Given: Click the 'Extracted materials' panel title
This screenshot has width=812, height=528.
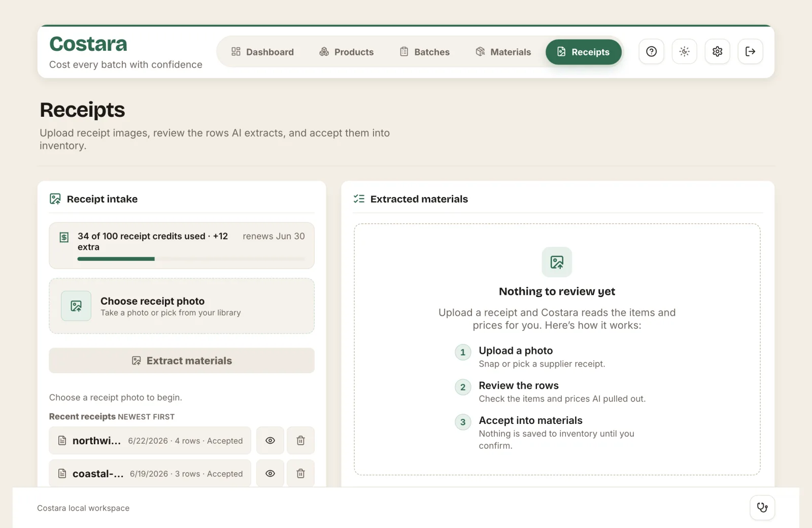Looking at the screenshot, I should (x=419, y=199).
